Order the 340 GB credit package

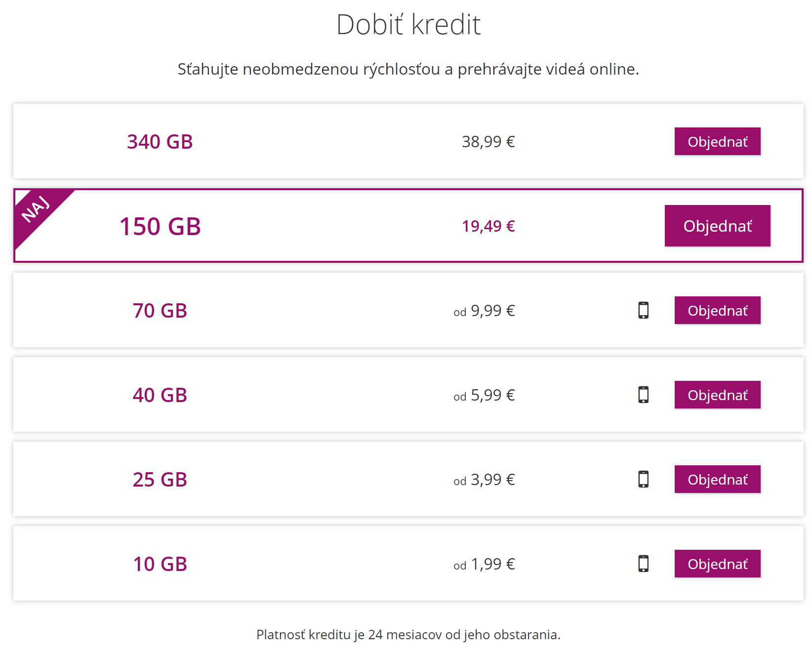pyautogui.click(x=717, y=142)
